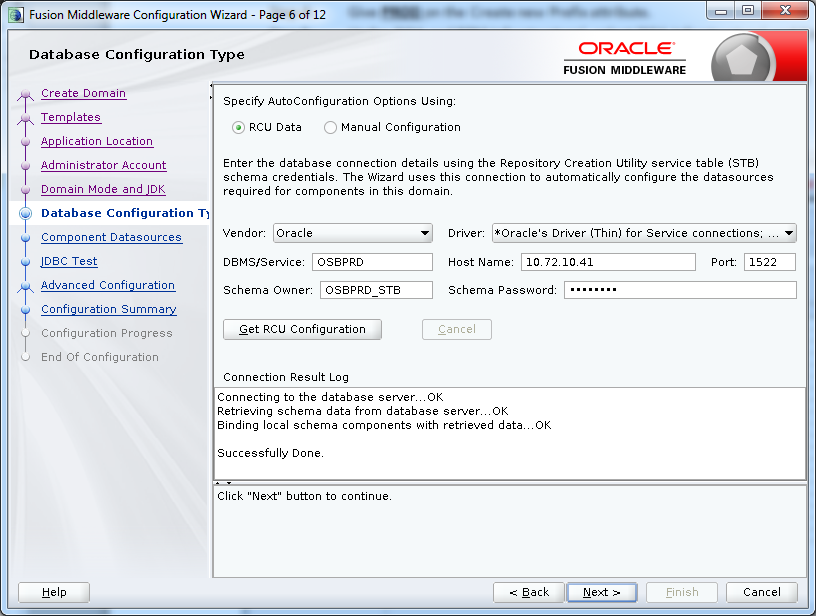The image size is (816, 616).
Task: Click the step bullet beside Domain Mode and JDK
Action: click(26, 189)
